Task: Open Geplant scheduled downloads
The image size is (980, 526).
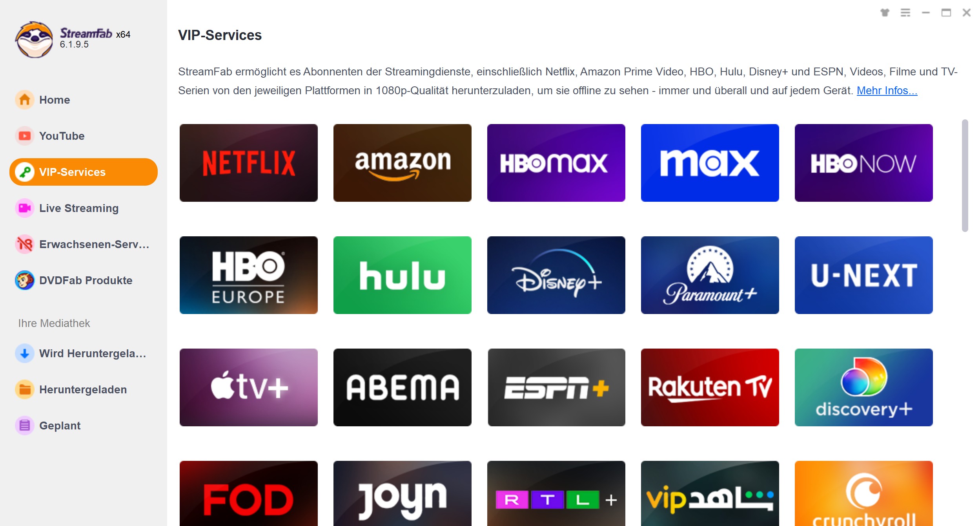Action: pos(60,425)
